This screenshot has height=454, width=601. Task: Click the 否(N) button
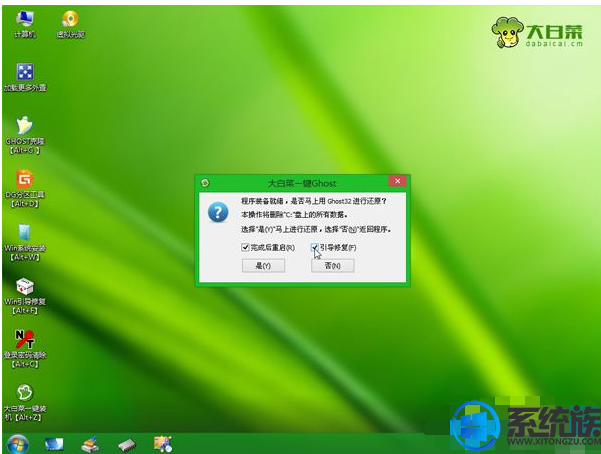(x=333, y=265)
